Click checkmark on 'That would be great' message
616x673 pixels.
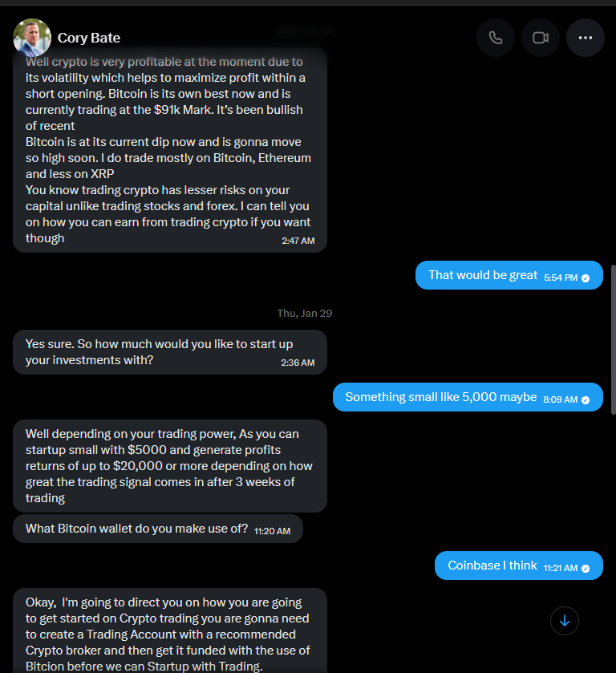(x=586, y=278)
